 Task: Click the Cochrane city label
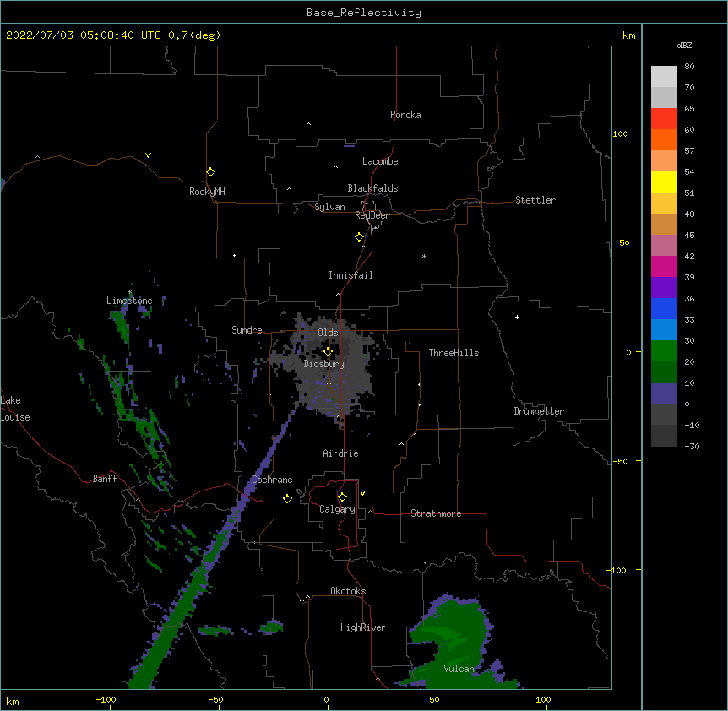pos(272,480)
